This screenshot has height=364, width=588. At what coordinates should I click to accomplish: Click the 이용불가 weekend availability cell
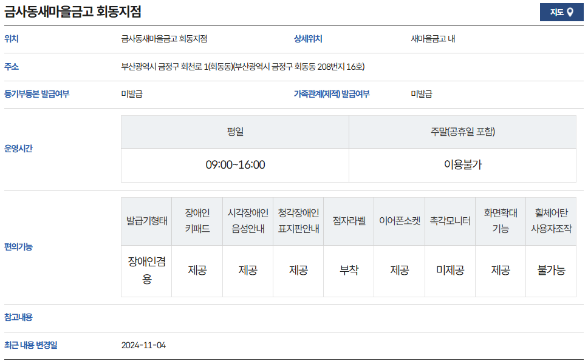tap(466, 164)
